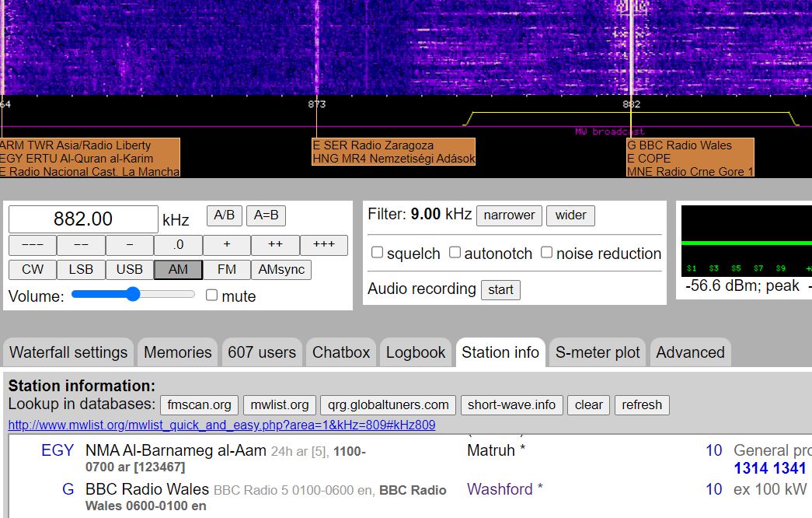Open the Logbook tab
The image size is (812, 518).
[416, 352]
